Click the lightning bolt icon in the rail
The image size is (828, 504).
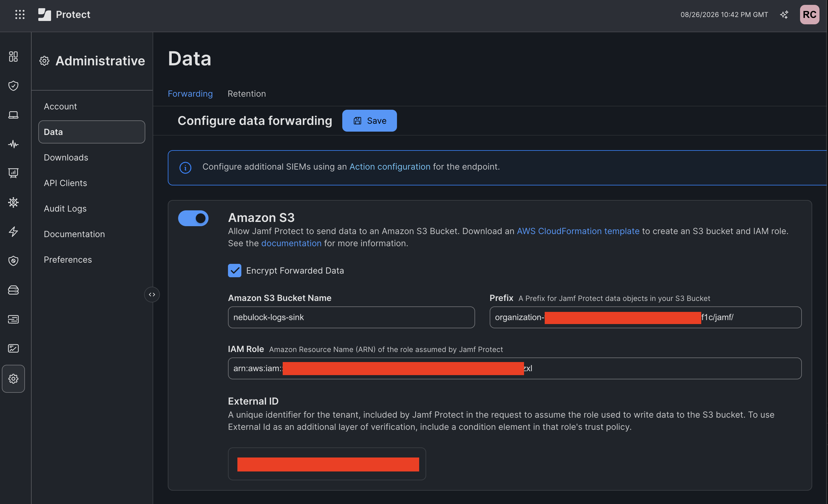(13, 232)
